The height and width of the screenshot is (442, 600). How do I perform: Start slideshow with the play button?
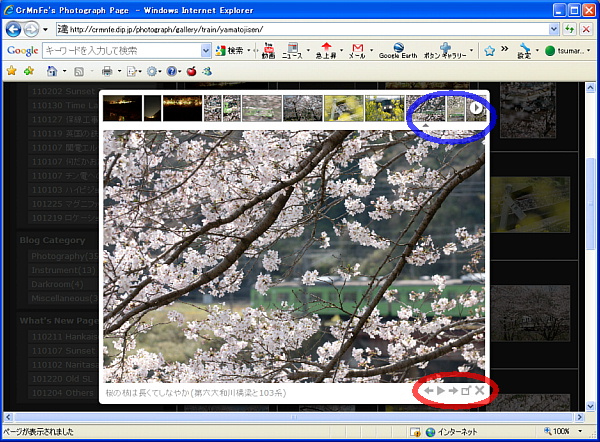coord(439,390)
